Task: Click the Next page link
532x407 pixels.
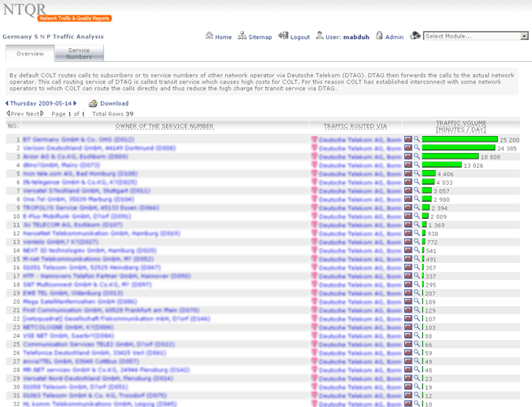Action: pyautogui.click(x=35, y=114)
